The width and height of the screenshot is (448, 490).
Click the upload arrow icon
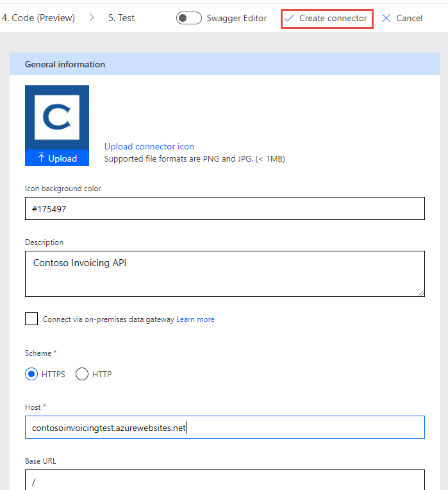click(x=41, y=158)
